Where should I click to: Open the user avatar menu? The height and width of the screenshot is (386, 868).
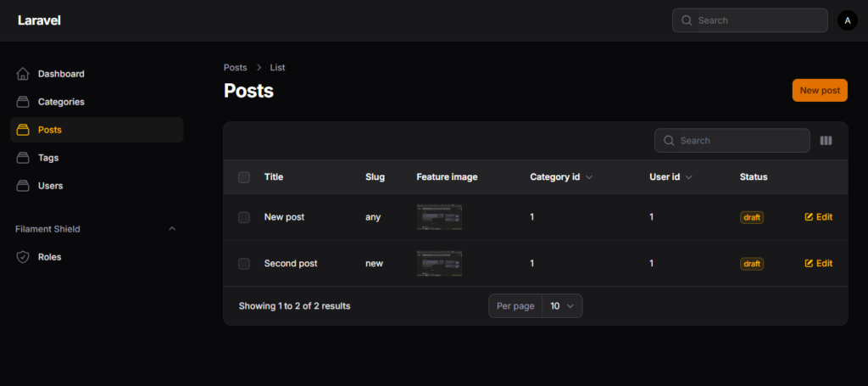(x=848, y=20)
